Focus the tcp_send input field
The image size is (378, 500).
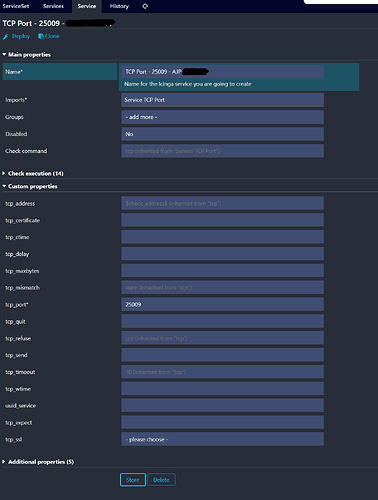(x=222, y=355)
